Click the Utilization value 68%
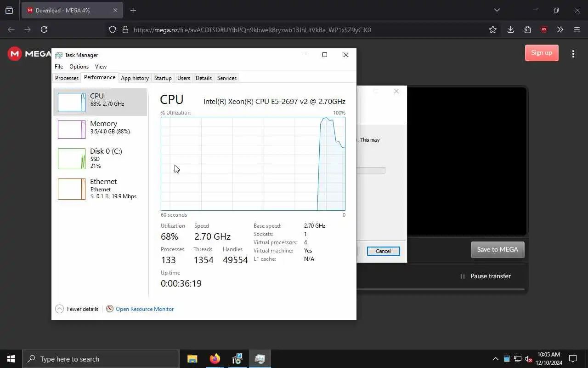 [x=170, y=236]
